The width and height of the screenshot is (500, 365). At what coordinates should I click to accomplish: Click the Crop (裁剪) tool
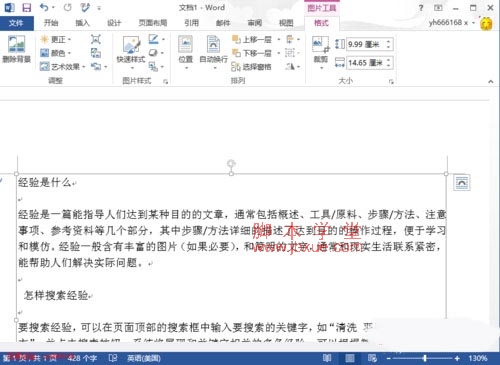tap(320, 52)
